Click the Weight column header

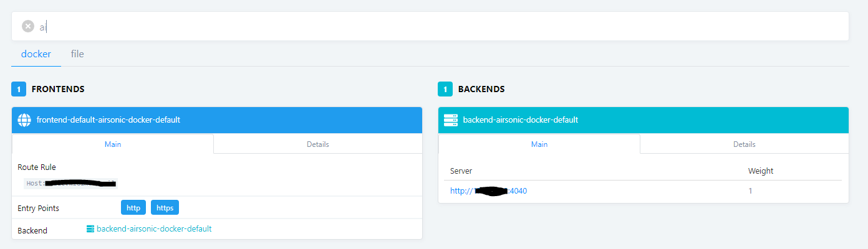tap(761, 171)
